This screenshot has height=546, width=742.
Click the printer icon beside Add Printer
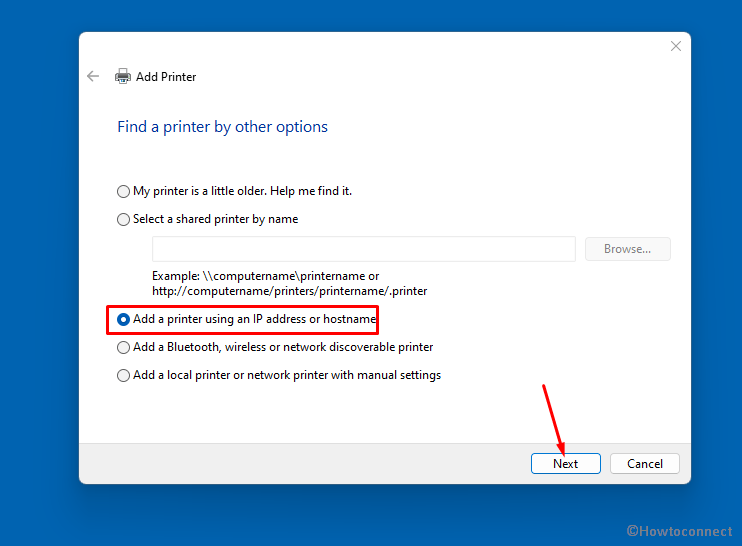tap(123, 76)
